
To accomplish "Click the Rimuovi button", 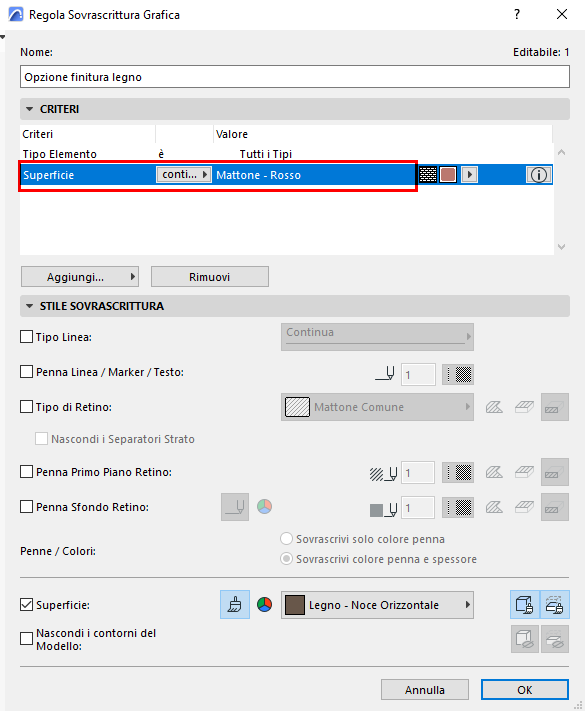I will pos(210,277).
